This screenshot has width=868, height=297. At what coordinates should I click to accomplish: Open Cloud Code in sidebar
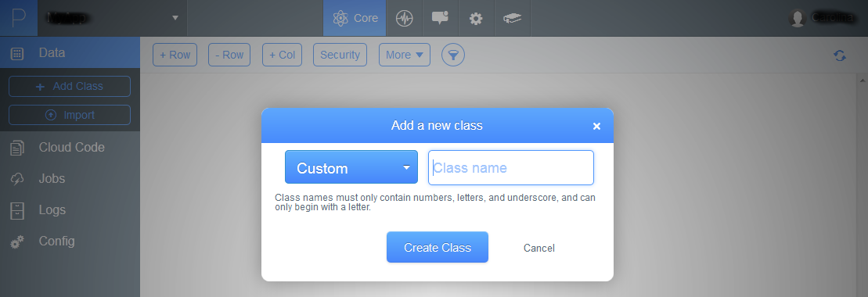[x=70, y=147]
